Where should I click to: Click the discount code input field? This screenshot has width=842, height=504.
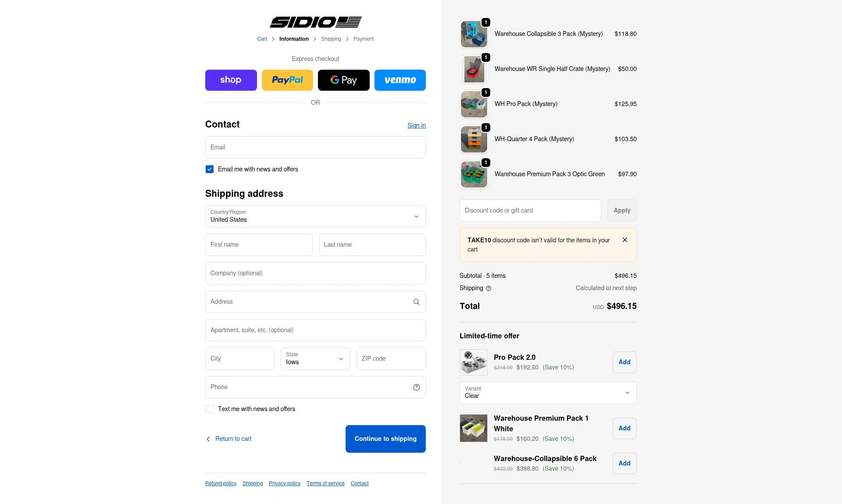coord(530,210)
